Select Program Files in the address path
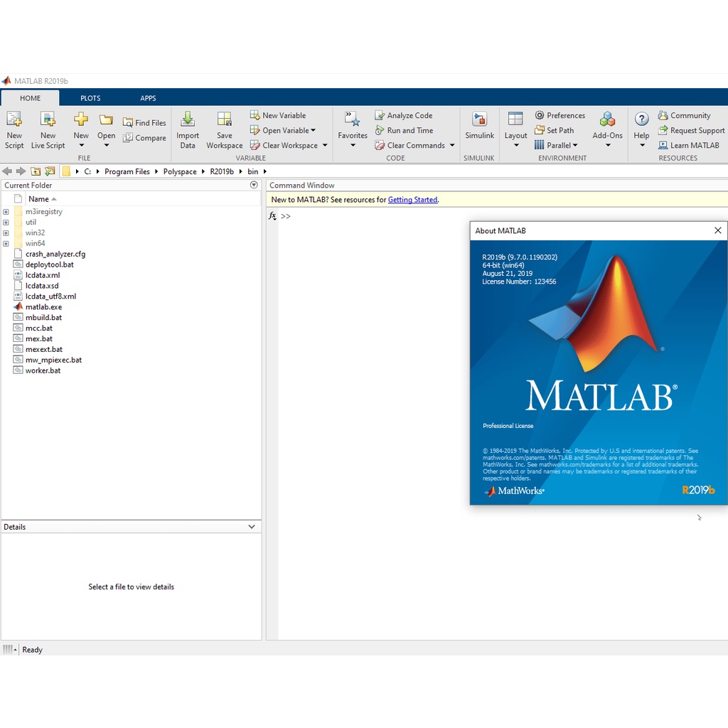The image size is (728, 728). [x=127, y=171]
